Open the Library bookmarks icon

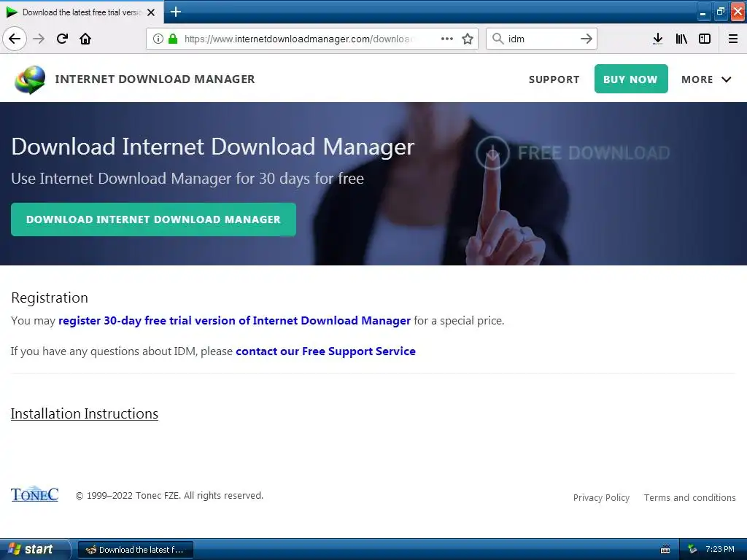[681, 39]
